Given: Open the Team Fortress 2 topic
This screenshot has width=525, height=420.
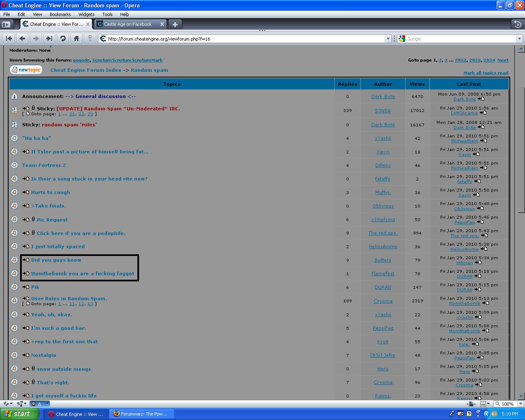Looking at the screenshot, I should (44, 165).
